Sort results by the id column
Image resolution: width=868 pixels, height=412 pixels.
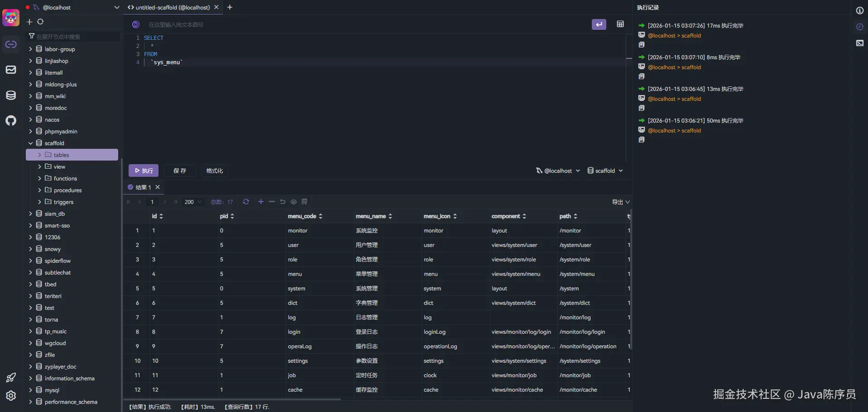pyautogui.click(x=161, y=216)
